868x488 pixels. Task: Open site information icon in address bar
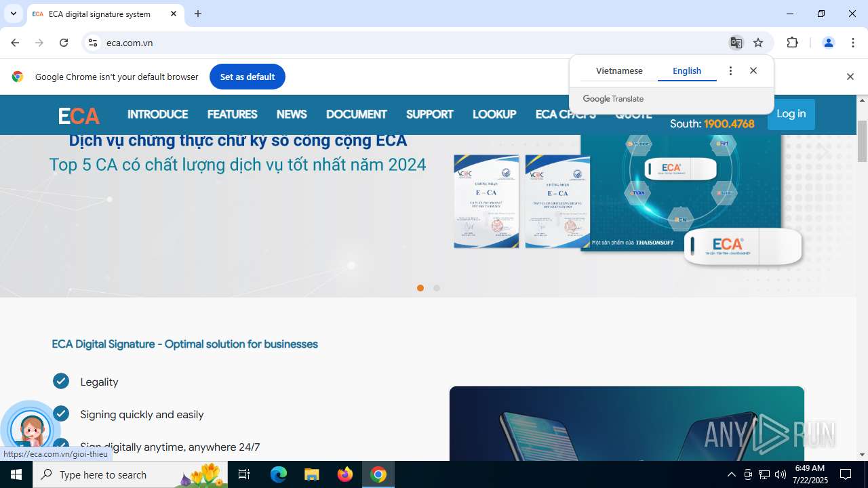[93, 43]
